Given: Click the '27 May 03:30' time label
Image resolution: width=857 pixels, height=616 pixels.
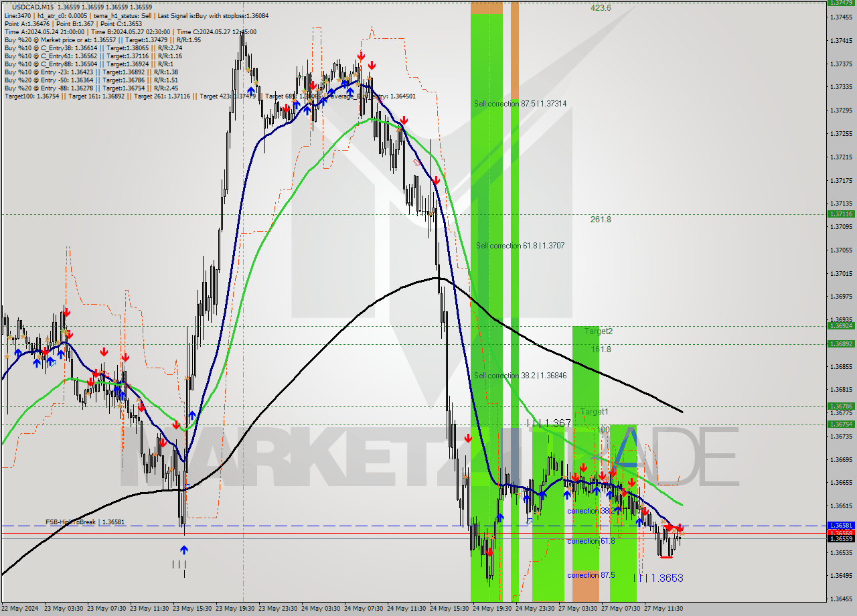Looking at the screenshot, I should 578,609.
